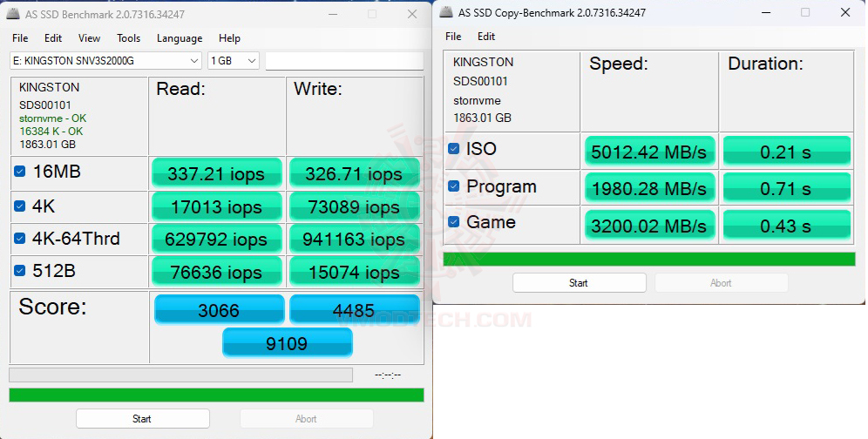Click the 512B write result 15074 iops
This screenshot has height=439, width=868.
[x=354, y=272]
